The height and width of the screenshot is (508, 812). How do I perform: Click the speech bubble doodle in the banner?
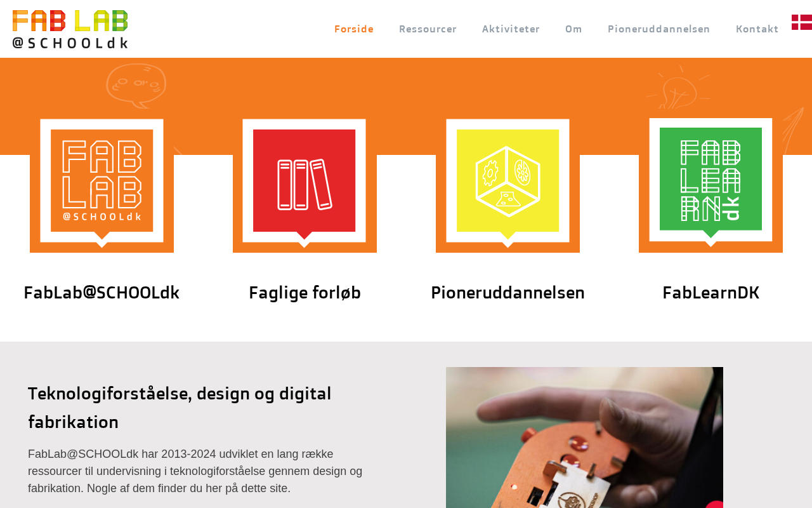coord(136,85)
